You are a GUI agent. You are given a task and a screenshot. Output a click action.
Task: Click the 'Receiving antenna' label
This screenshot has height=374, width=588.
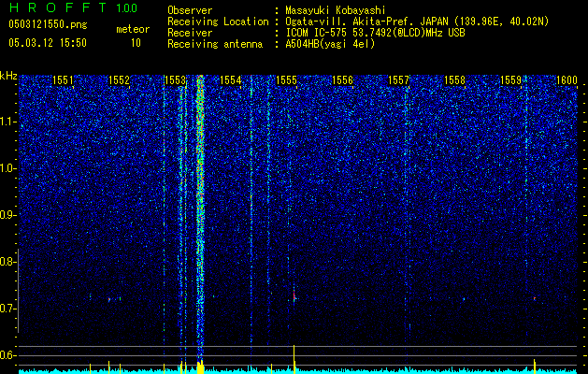click(x=215, y=44)
